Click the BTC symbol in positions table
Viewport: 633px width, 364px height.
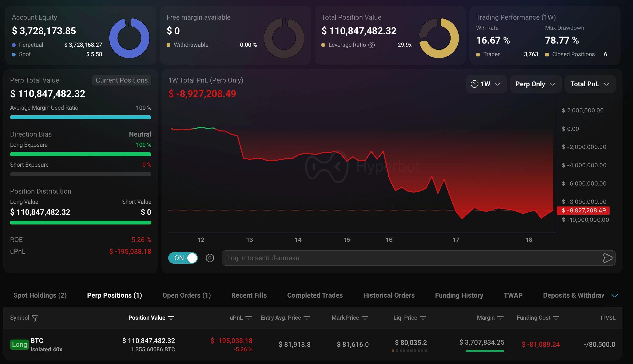[x=37, y=341]
